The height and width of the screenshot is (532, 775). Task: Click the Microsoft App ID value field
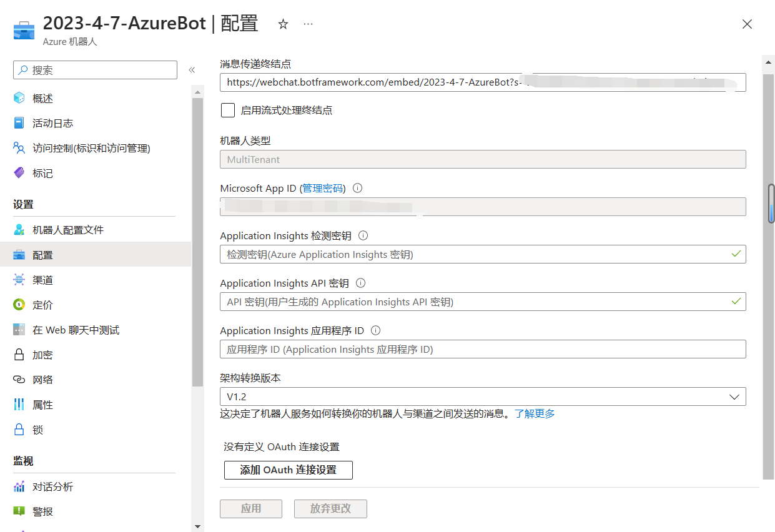(x=483, y=207)
